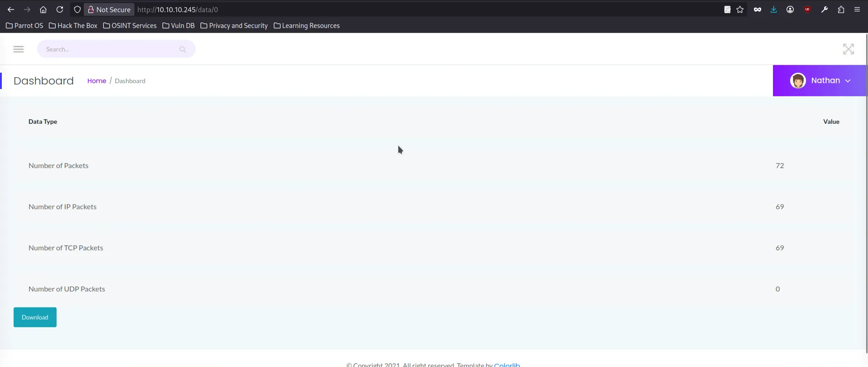868x367 pixels.
Task: Open the downloads arrow icon
Action: (x=774, y=9)
